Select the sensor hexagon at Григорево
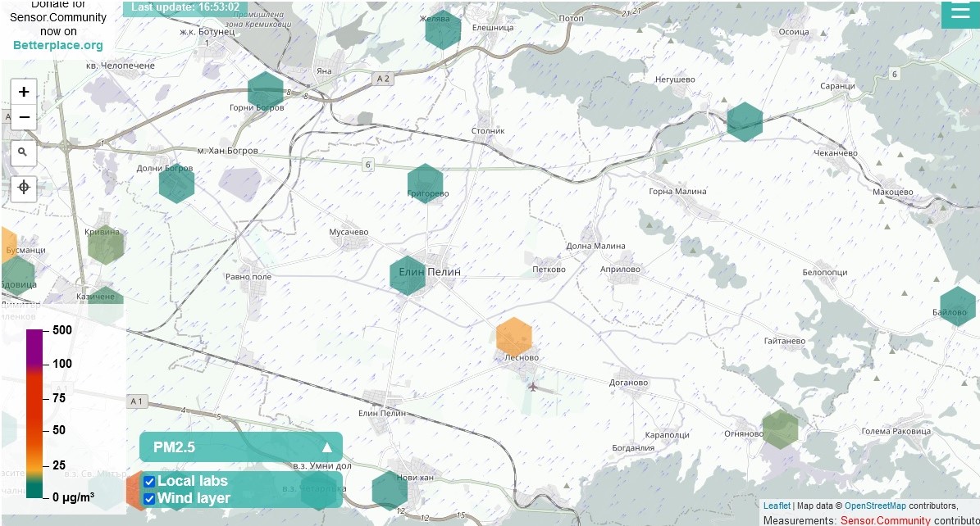Viewport: 980px width, 526px height. pyautogui.click(x=425, y=183)
